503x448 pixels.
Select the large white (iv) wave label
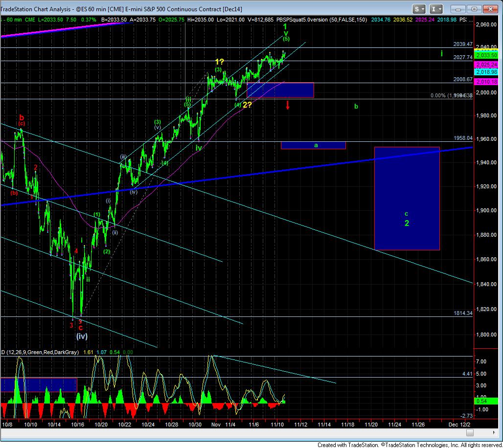(x=82, y=336)
